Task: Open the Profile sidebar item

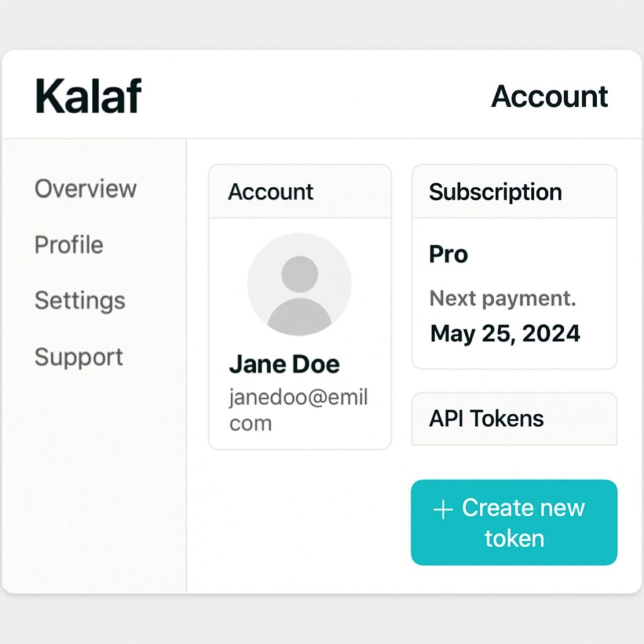Action: point(69,245)
